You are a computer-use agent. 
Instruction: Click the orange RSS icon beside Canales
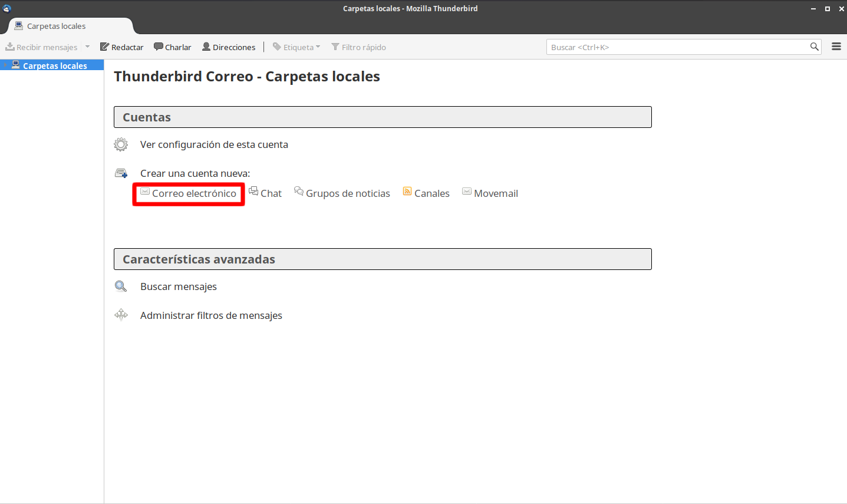(x=407, y=191)
